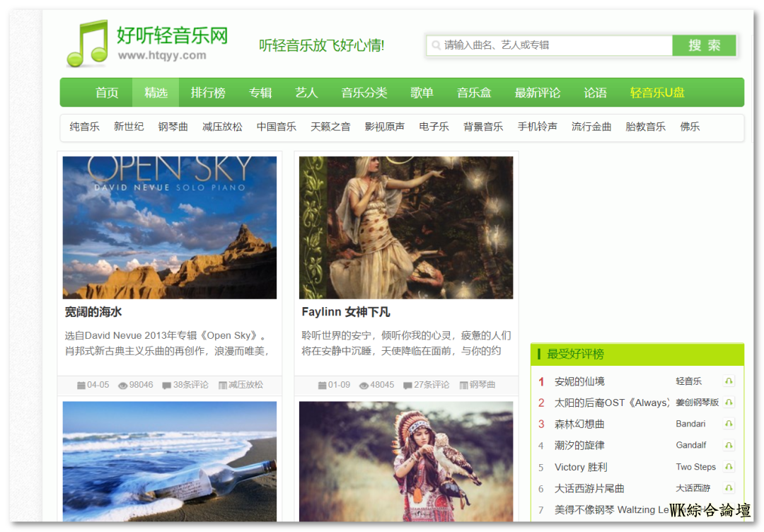Focus the song/artist search input field
The height and width of the screenshot is (532, 764).
pyautogui.click(x=550, y=45)
